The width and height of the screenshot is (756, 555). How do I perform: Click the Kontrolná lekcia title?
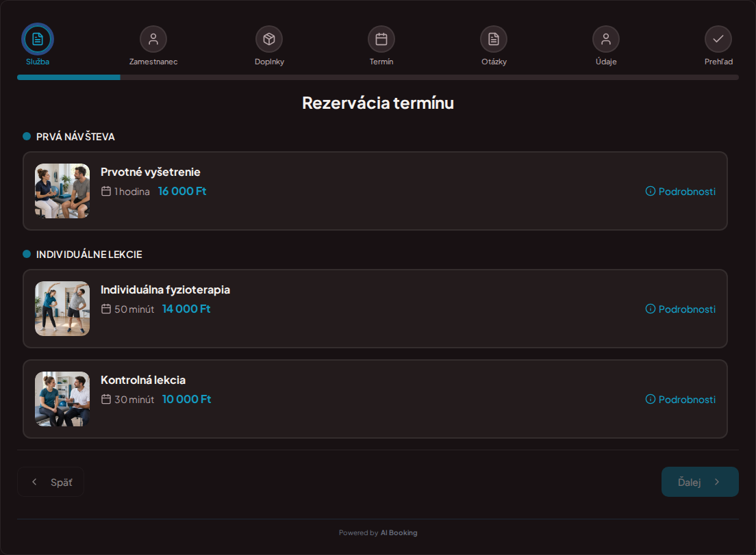click(143, 380)
